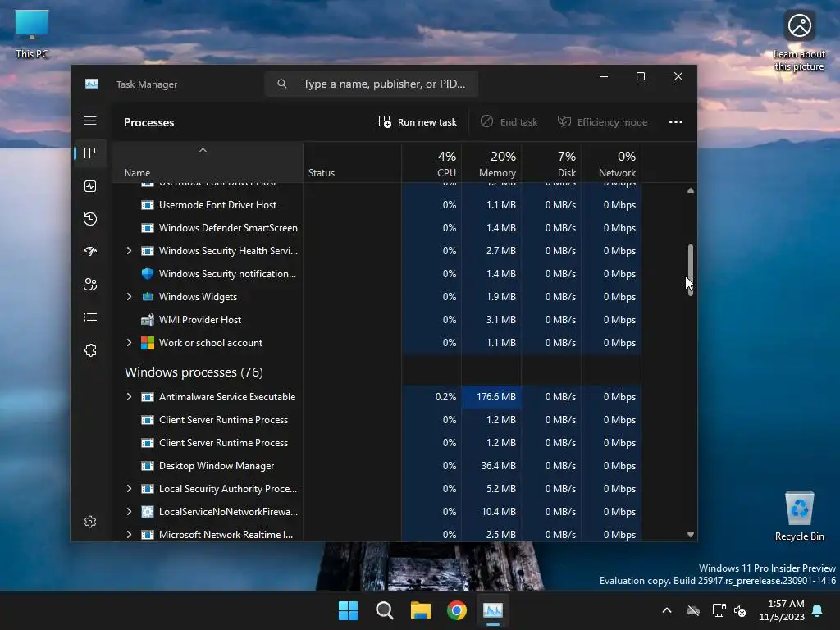Open the Windows Start button

coord(348,610)
